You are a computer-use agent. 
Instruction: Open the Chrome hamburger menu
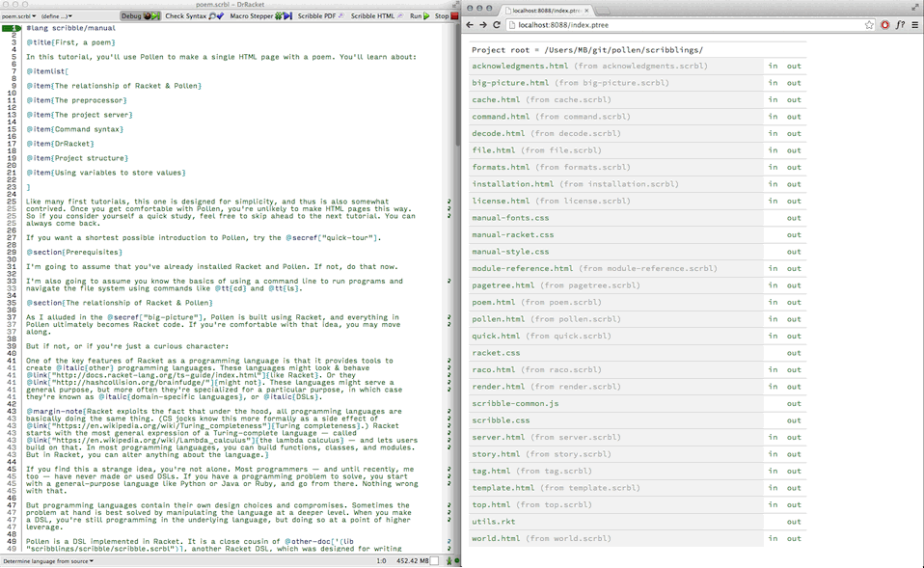(914, 25)
